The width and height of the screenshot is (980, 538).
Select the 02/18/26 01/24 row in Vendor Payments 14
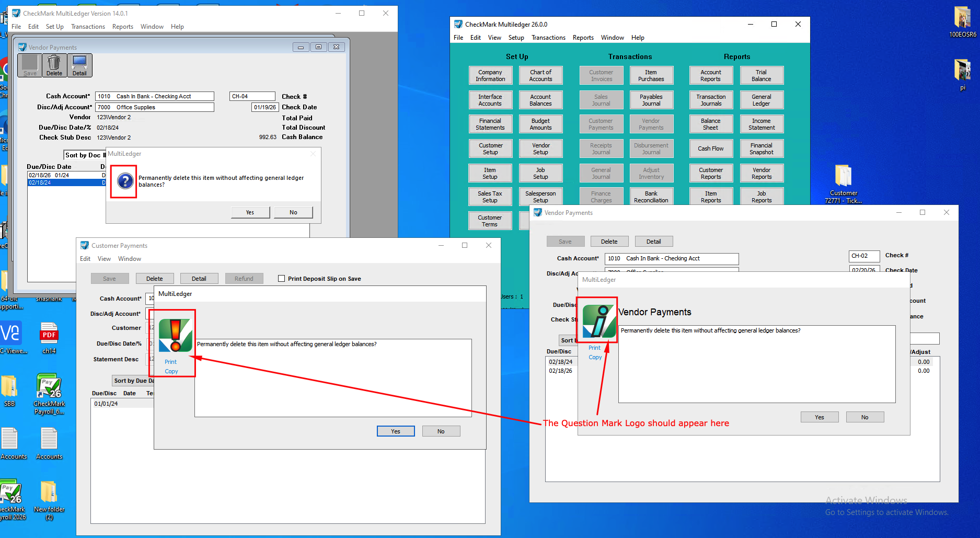66,175
